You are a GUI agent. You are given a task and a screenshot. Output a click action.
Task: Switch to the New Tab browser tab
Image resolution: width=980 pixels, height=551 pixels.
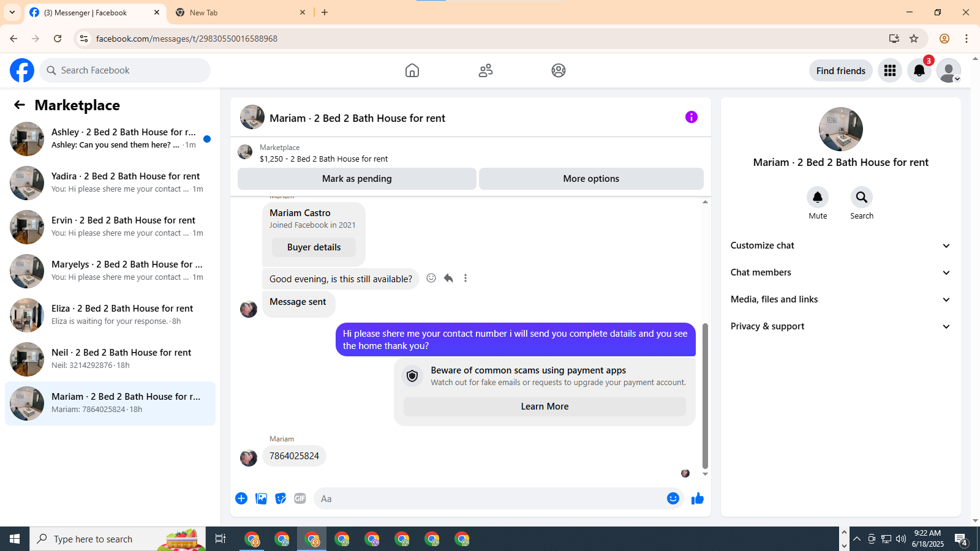click(241, 13)
